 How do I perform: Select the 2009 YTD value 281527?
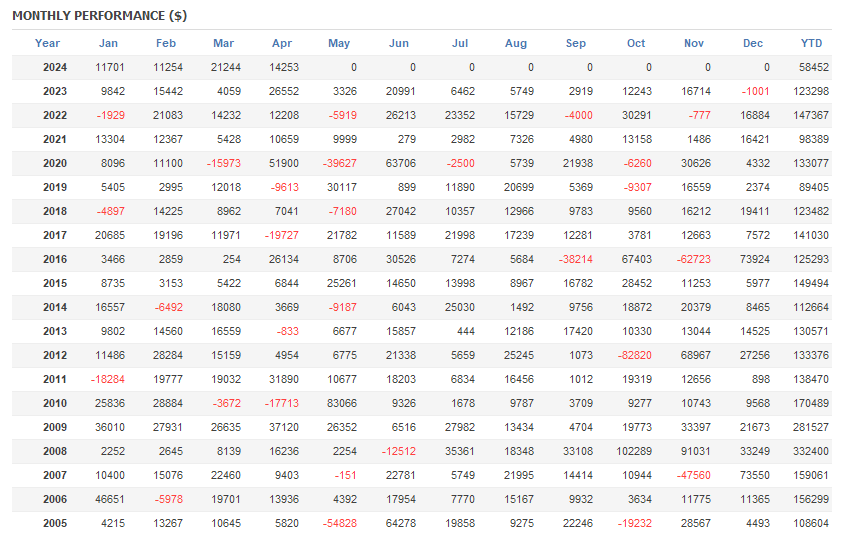(811, 427)
